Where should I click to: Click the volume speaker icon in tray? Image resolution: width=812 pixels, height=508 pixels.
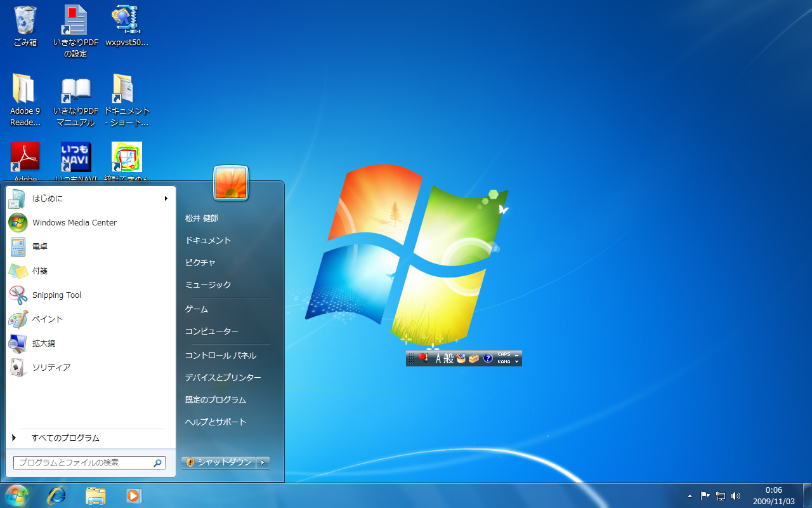[736, 496]
